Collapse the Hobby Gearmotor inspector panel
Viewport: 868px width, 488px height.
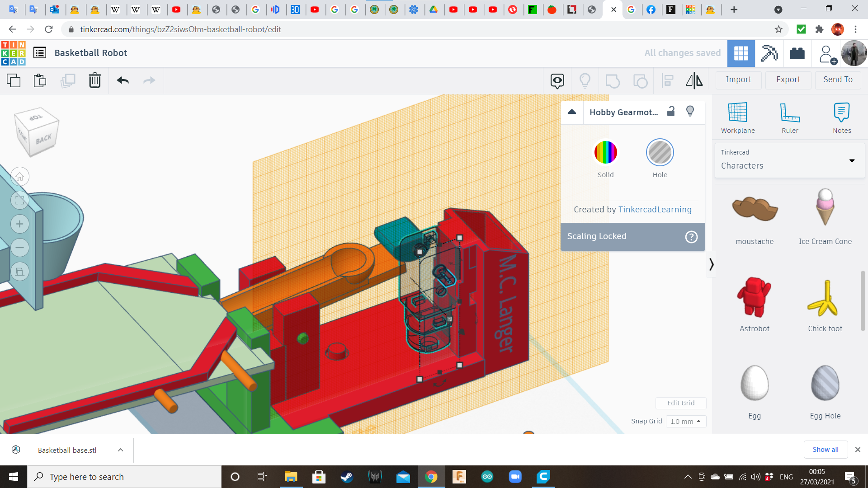572,112
